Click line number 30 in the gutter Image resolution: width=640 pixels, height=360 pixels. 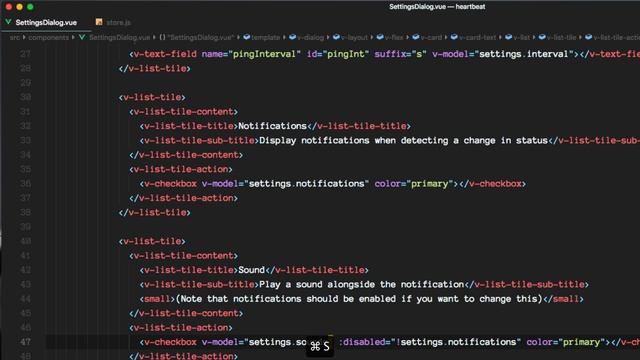(x=25, y=97)
